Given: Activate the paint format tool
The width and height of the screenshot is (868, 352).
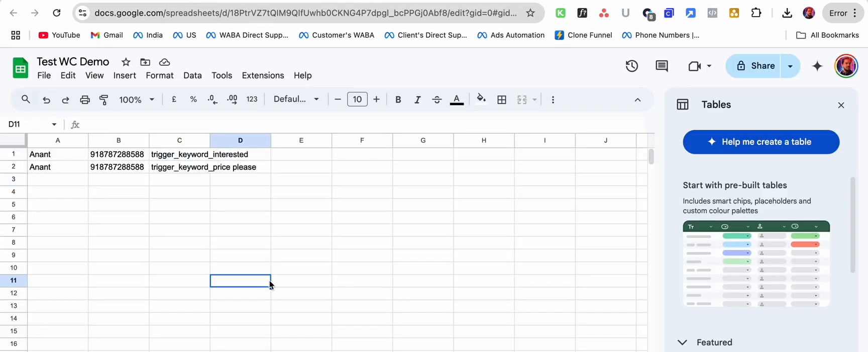Looking at the screenshot, I should (104, 100).
